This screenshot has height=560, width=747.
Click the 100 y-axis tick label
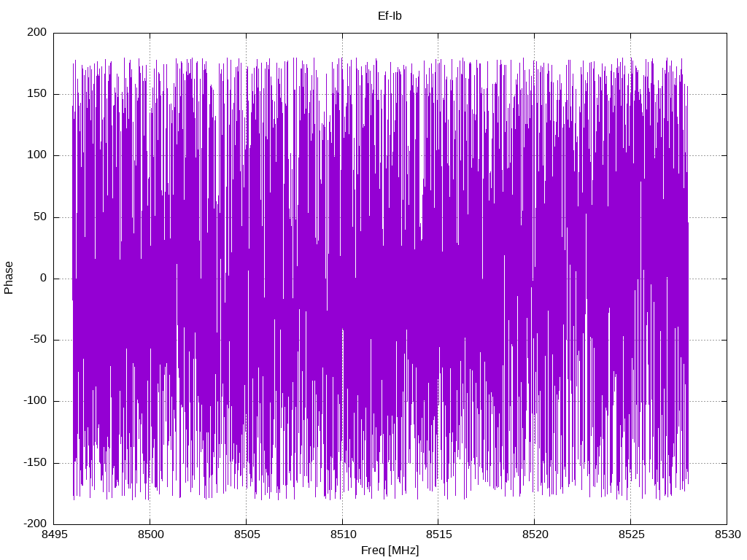pos(37,155)
